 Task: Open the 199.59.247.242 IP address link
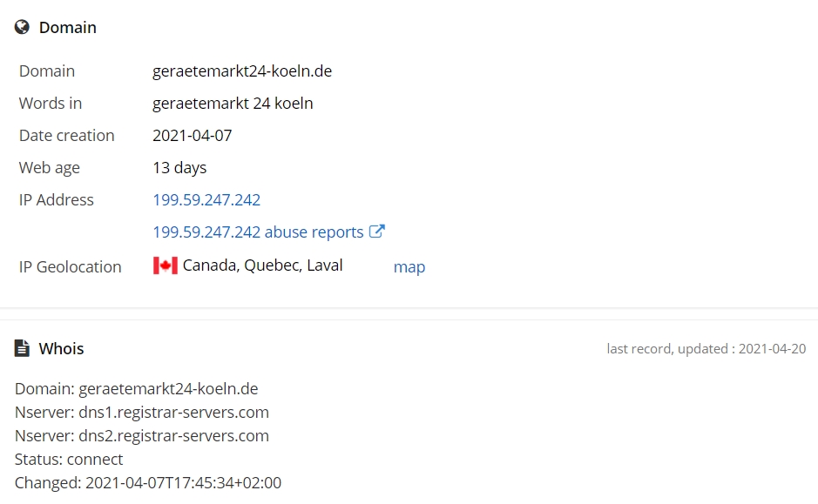[206, 200]
